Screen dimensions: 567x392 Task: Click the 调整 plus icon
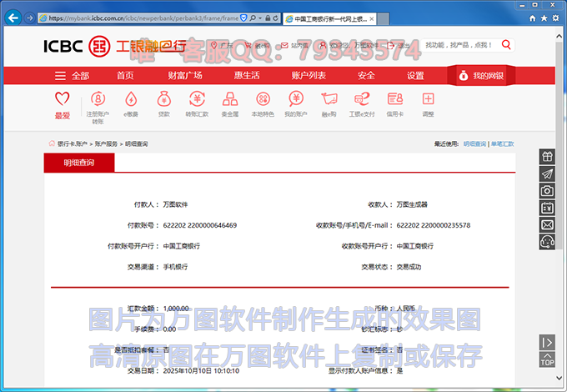pos(428,103)
